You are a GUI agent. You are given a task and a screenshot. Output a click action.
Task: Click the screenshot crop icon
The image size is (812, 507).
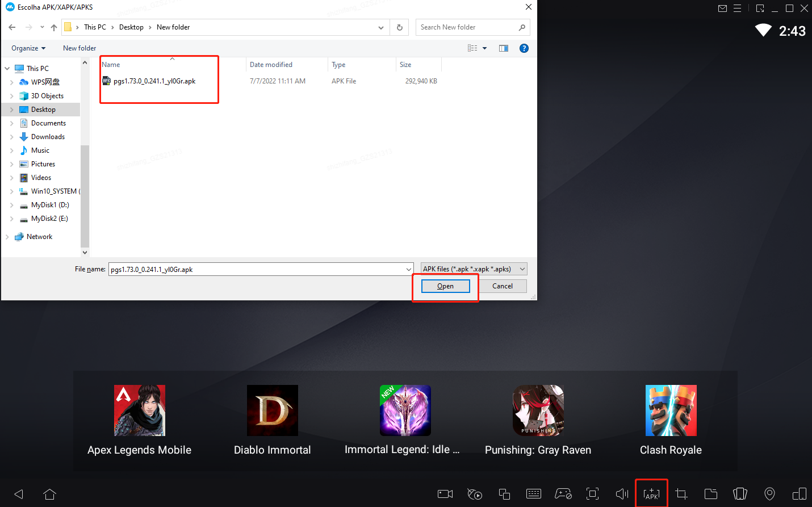(681, 494)
